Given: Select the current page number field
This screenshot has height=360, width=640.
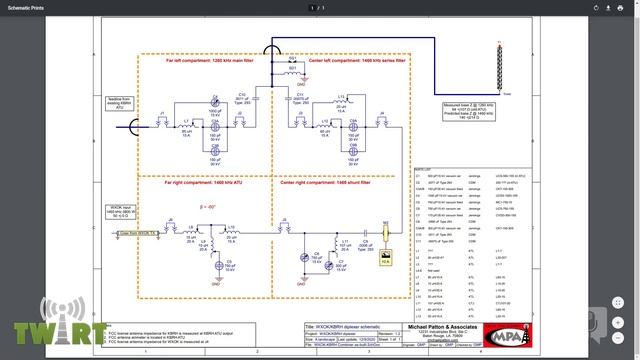Looking at the screenshot, I should [x=312, y=8].
